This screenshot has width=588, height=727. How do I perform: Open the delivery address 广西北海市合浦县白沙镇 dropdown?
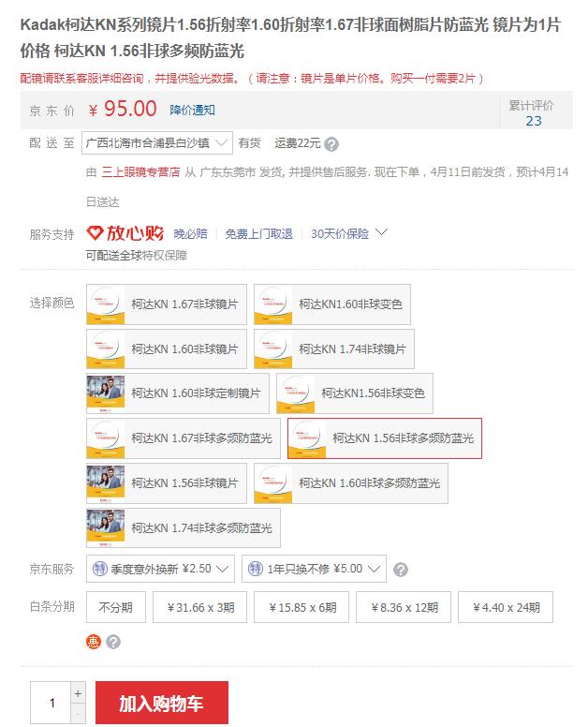pos(156,143)
